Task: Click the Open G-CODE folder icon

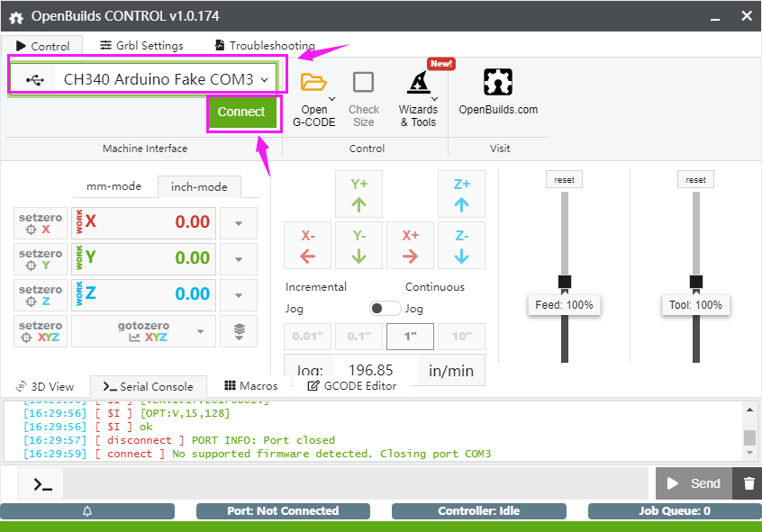Action: pyautogui.click(x=313, y=83)
